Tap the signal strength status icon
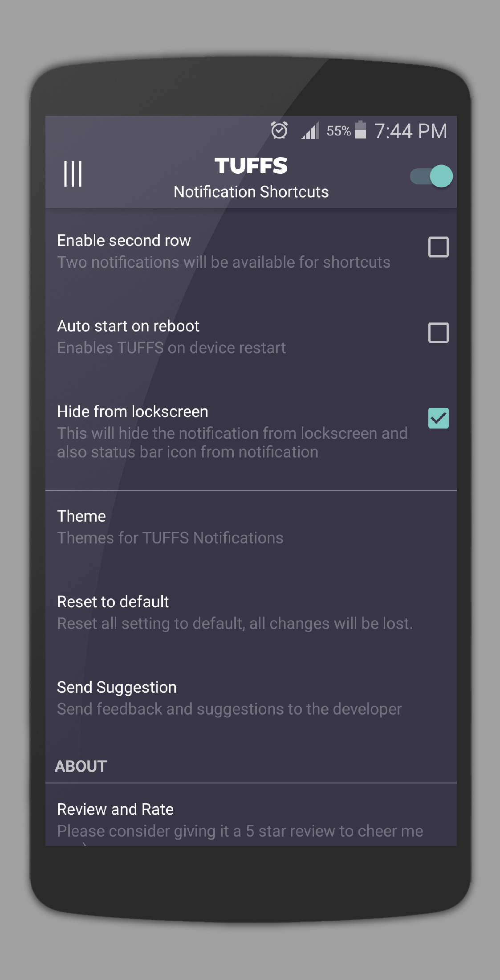 tap(310, 131)
